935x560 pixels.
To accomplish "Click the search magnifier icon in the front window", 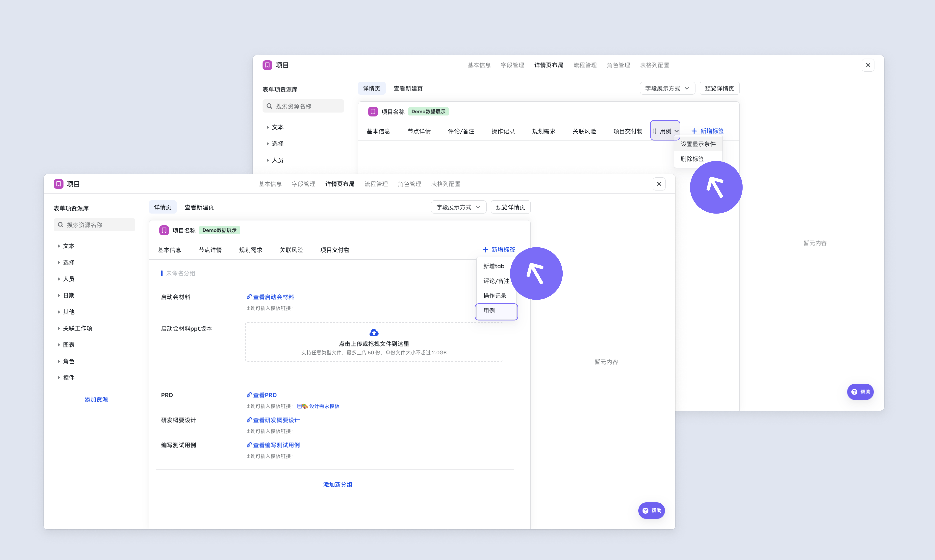I will (x=60, y=225).
